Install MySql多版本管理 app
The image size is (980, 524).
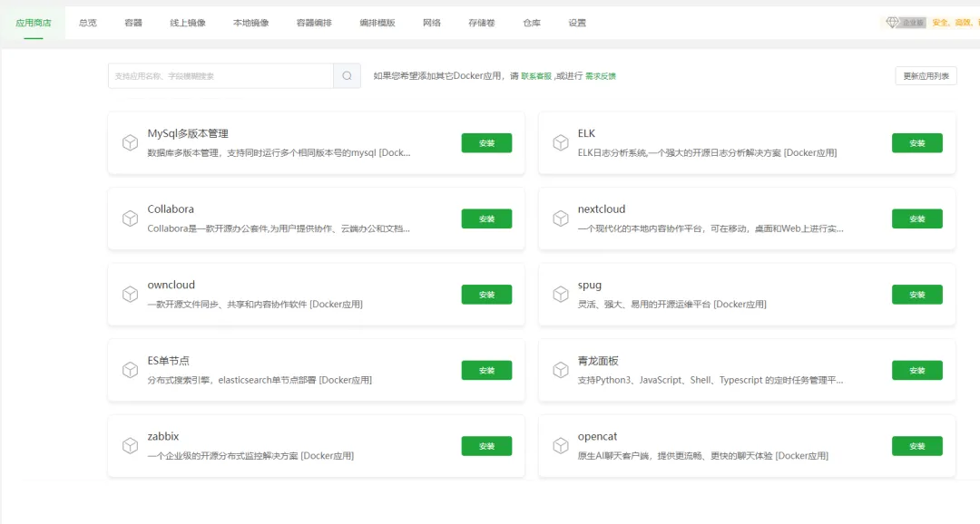coord(487,143)
